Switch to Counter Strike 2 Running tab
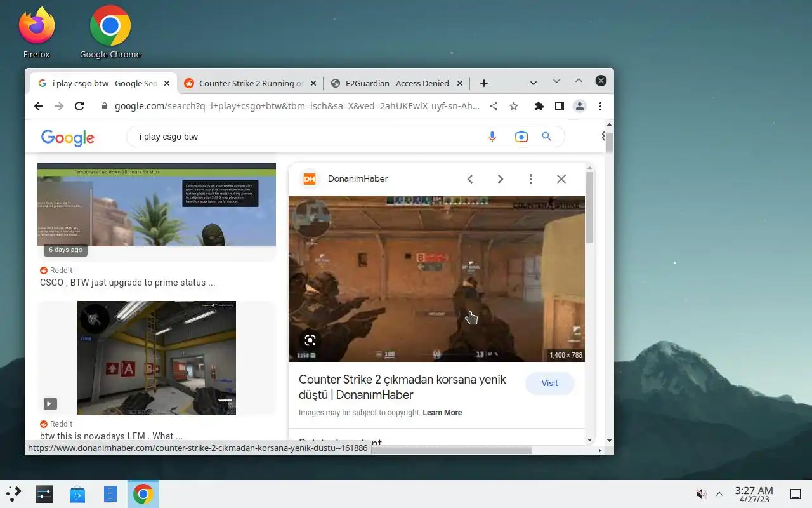812x508 pixels. coord(250,83)
